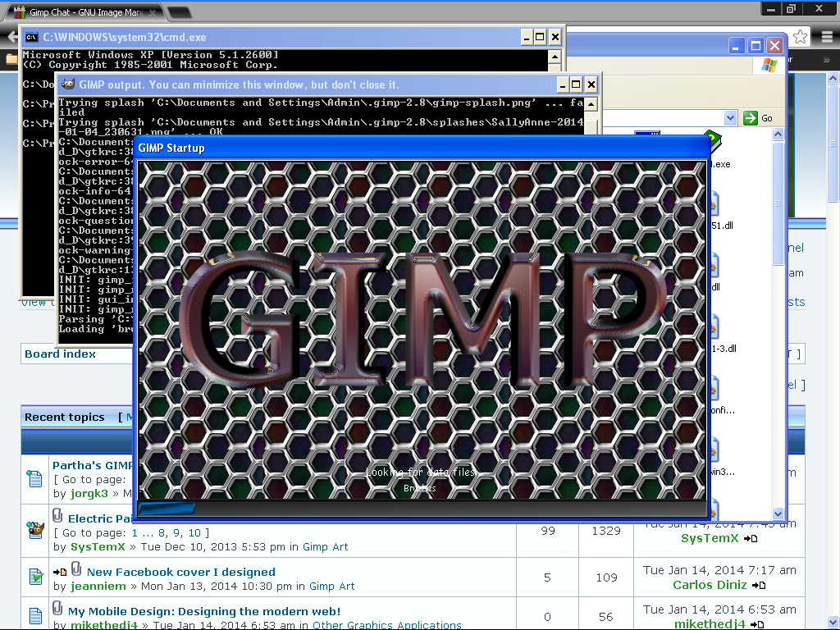Open SysTemX author profile link on the left
The width and height of the screenshot is (840, 630).
coord(98,547)
